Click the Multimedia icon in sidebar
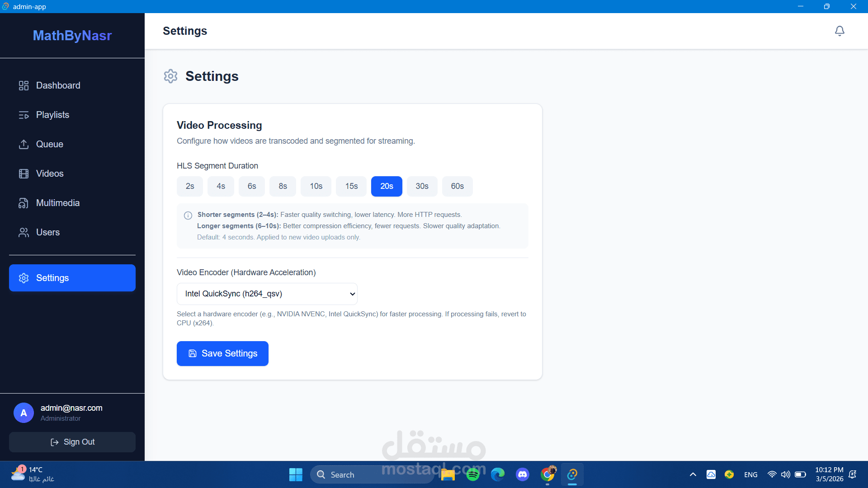 click(x=24, y=203)
